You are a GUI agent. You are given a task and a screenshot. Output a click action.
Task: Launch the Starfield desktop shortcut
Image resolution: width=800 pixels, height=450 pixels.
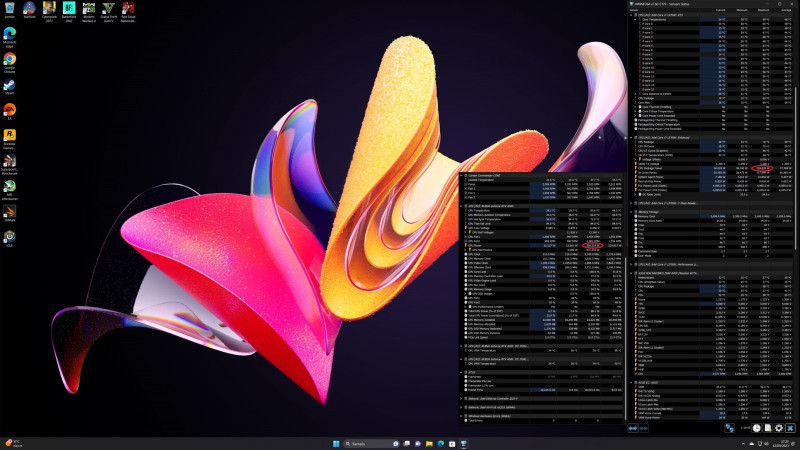pos(29,10)
